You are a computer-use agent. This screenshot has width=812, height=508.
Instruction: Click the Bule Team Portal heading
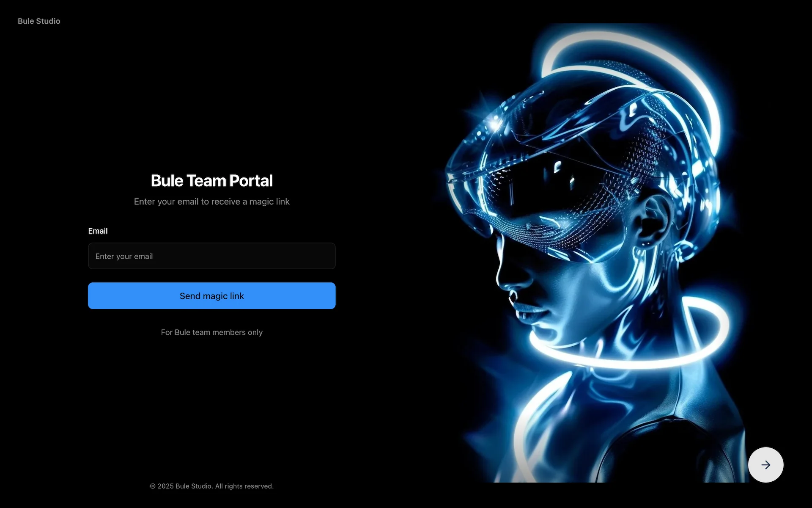(211, 181)
